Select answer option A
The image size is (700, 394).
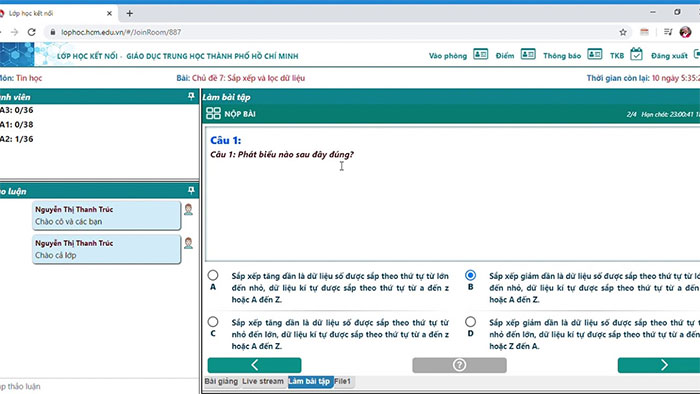point(213,275)
